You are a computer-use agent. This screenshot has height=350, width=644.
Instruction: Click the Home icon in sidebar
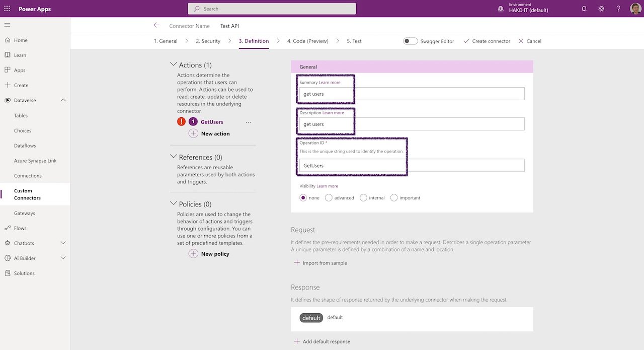point(7,40)
